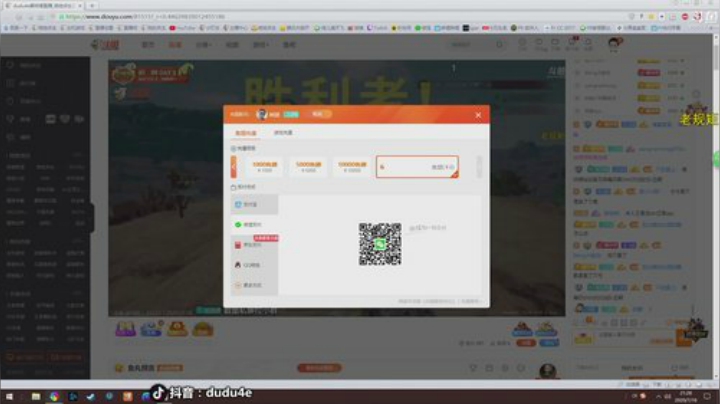
Task: Click the orange left arrow beside amounts
Action: pos(233,167)
